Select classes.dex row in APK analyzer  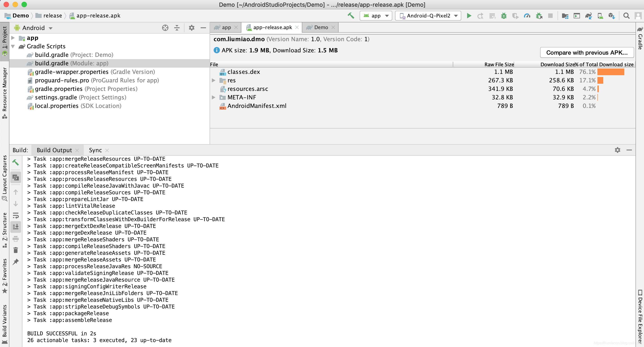[423, 72]
